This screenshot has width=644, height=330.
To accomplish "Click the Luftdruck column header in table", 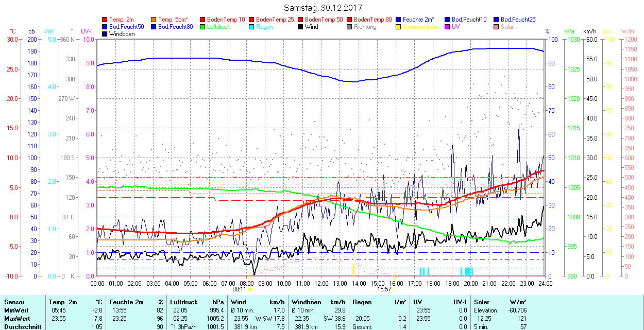I will [x=183, y=302].
